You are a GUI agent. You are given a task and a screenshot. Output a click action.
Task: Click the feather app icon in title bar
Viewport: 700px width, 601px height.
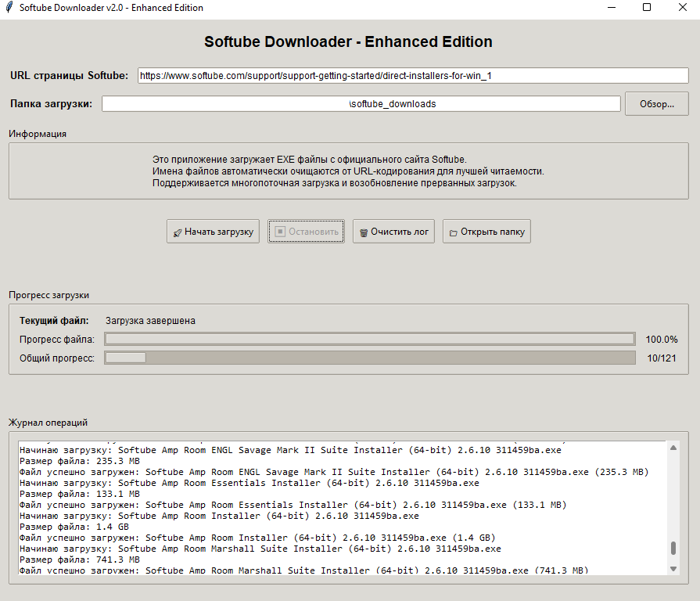(x=9, y=8)
